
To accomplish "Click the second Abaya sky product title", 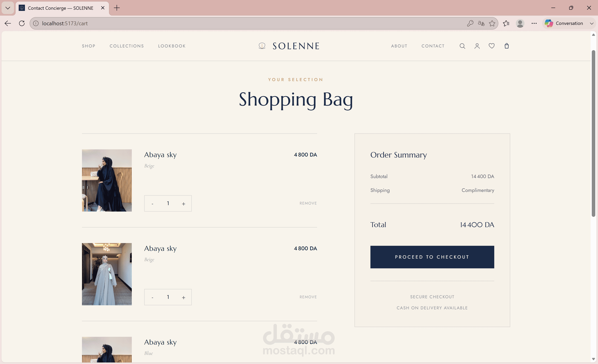I will click(x=160, y=248).
